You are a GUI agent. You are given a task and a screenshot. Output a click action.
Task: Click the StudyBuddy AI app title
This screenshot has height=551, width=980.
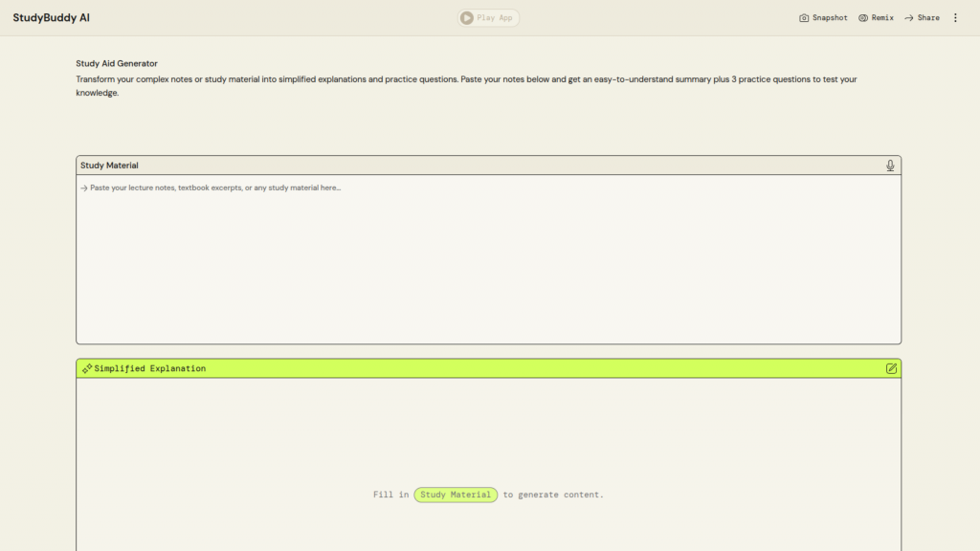tap(52, 18)
